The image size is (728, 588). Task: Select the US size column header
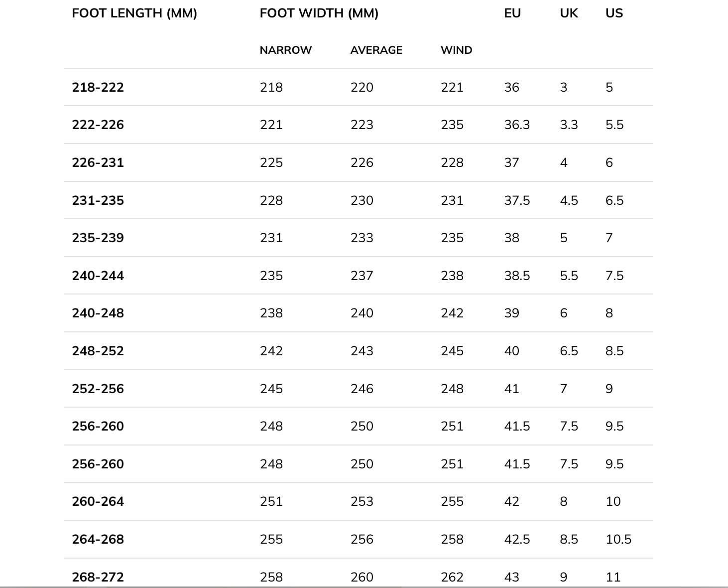[x=614, y=13]
